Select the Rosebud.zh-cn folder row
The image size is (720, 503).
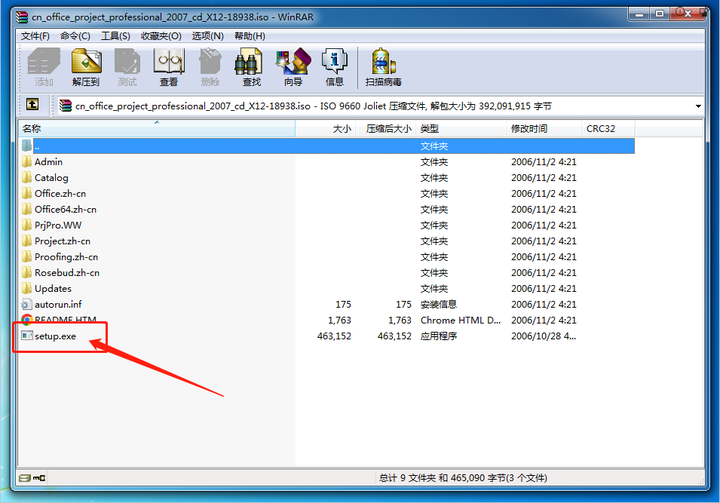click(327, 272)
